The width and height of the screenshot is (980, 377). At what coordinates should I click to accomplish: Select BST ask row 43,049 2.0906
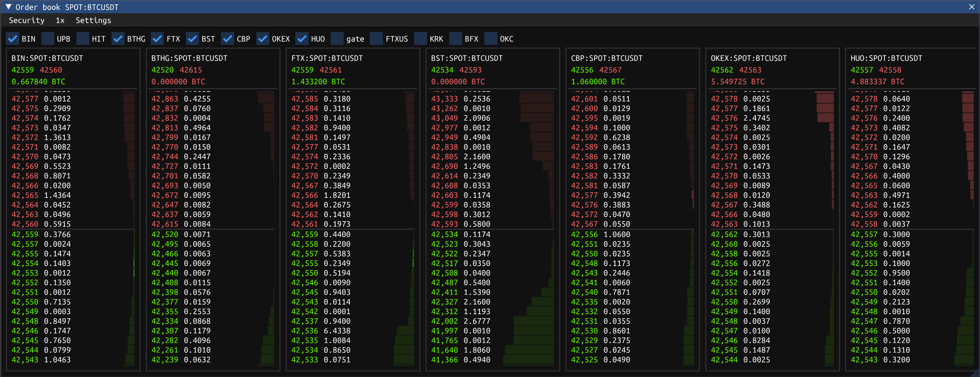click(x=492, y=118)
